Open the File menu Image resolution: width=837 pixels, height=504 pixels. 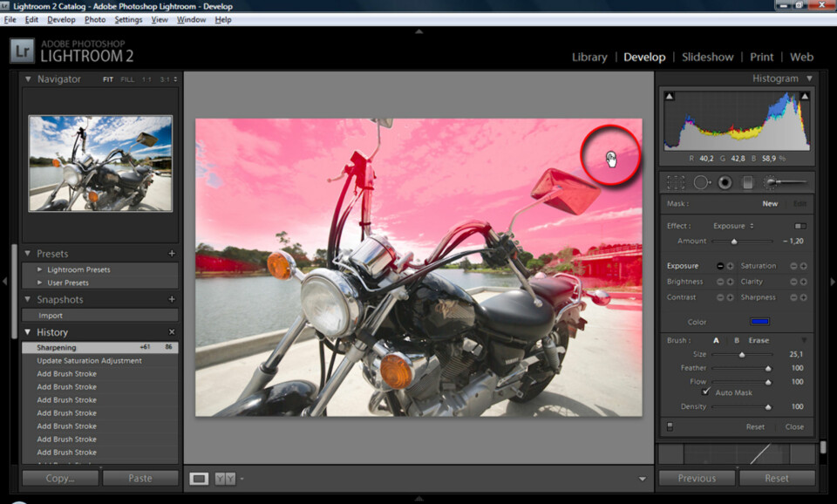coord(10,20)
